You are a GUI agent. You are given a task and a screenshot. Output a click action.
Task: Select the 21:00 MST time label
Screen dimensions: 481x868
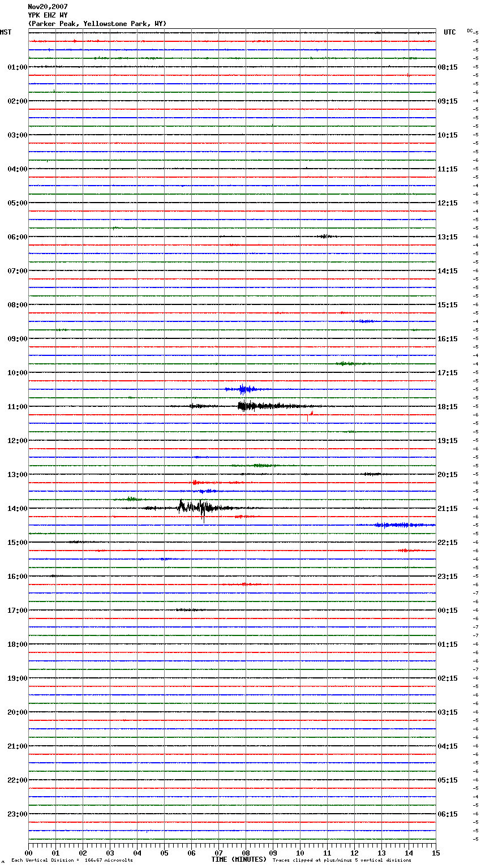coord(17,746)
